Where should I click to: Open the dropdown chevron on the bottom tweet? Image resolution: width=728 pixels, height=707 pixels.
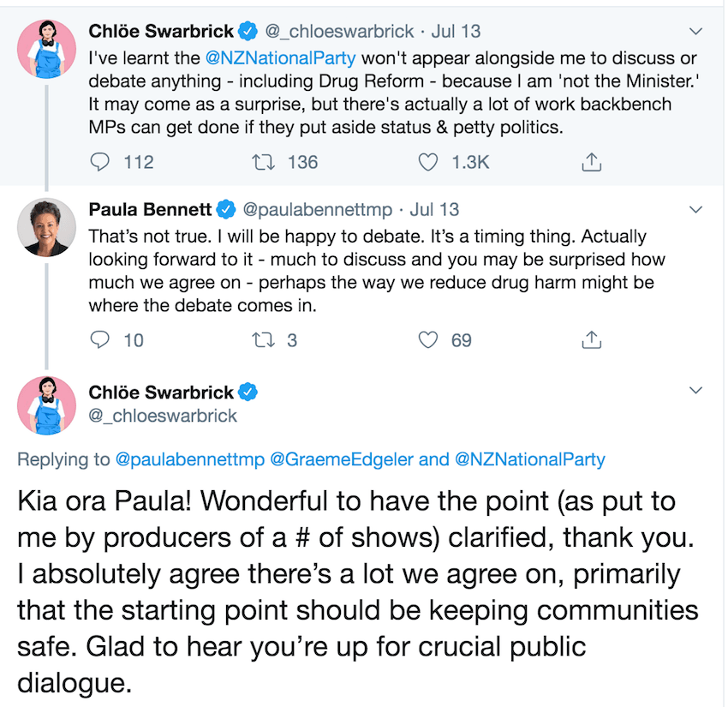(x=696, y=392)
